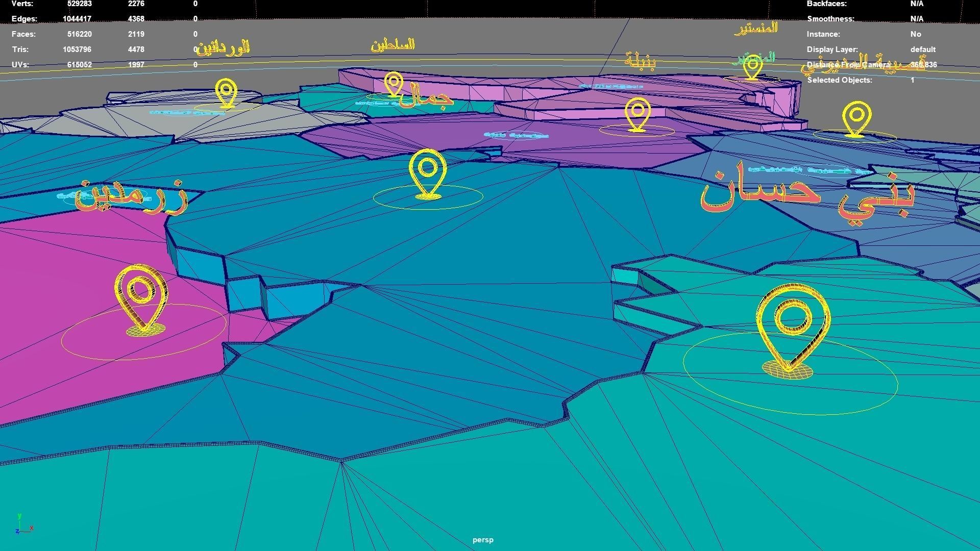Click the XYZ axis gizmo
The height and width of the screenshot is (551, 980).
point(23,524)
